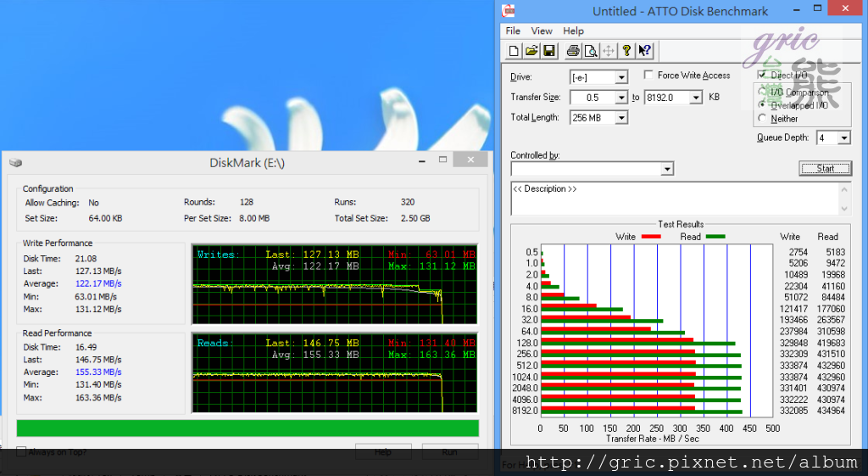Open a benchmark file via folder icon
868x476 pixels.
coord(531,51)
